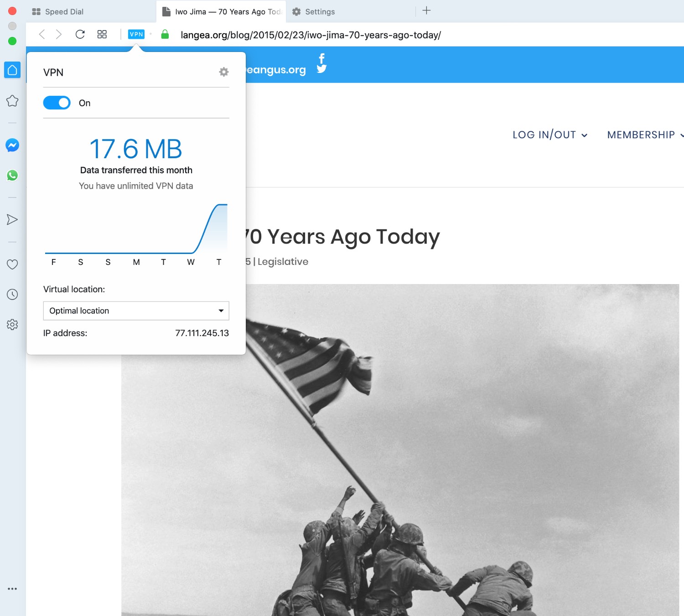Click 'Data transferred this month' label
Image resolution: width=684 pixels, height=616 pixels.
point(136,170)
